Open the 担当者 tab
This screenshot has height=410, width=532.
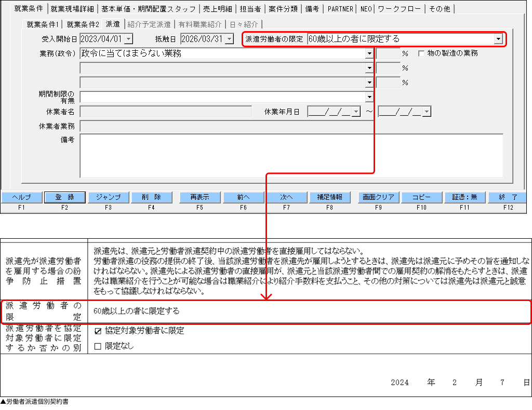pos(250,9)
